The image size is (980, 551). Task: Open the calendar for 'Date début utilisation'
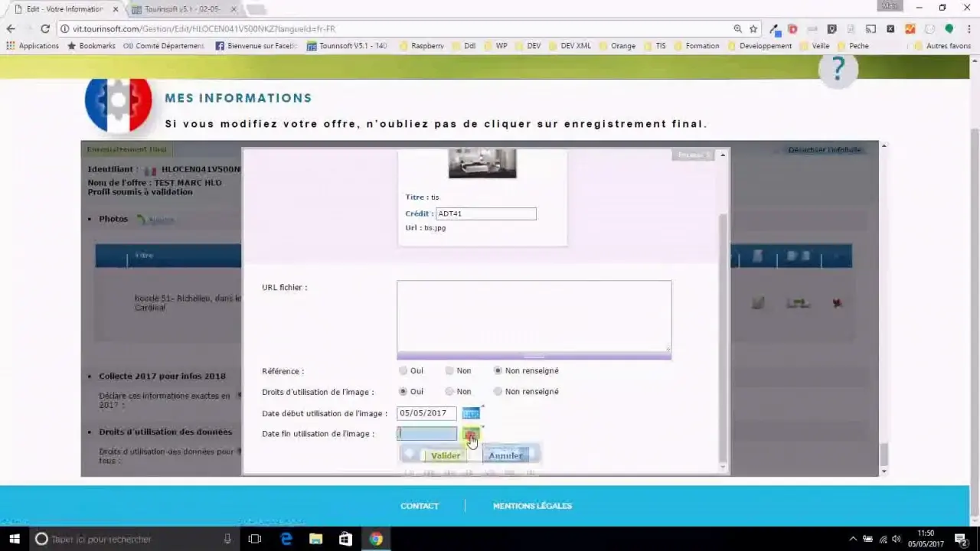pyautogui.click(x=471, y=413)
